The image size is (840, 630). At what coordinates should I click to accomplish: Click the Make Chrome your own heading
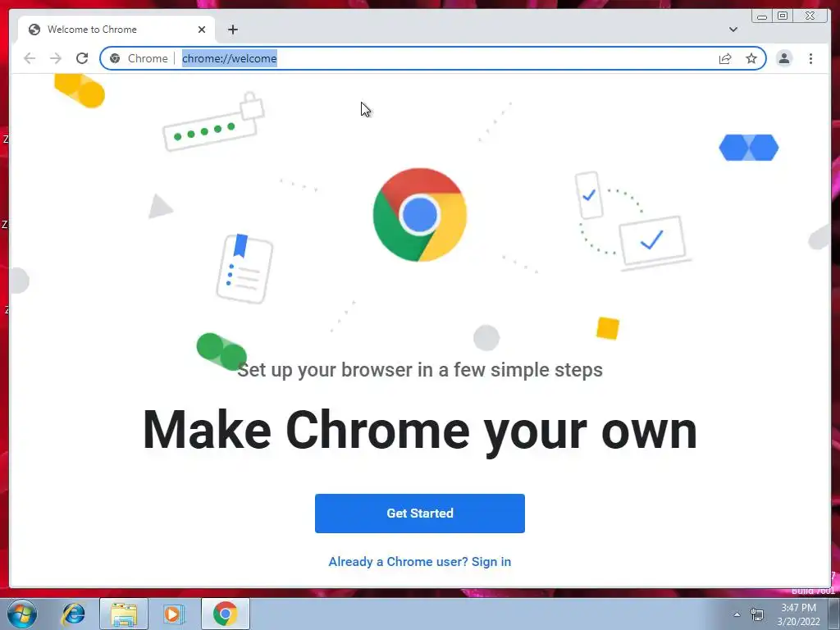(x=420, y=430)
